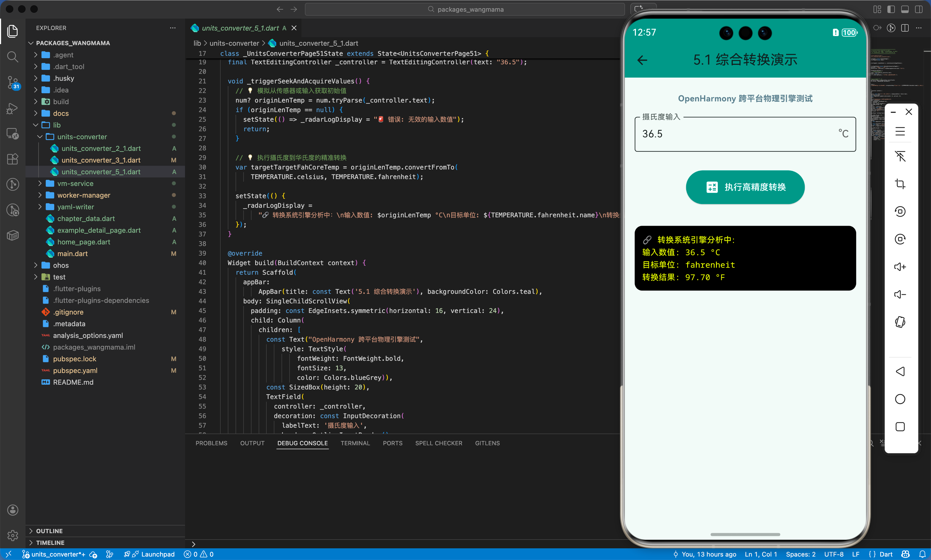931x560 pixels.
Task: Toggle primary side bar layout icon
Action: click(x=891, y=10)
